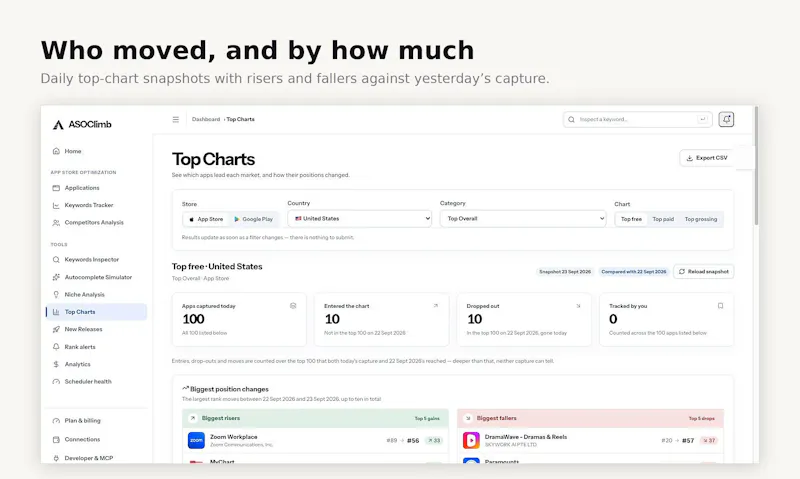The image size is (800, 479).
Task: Switch store to Google Play
Action: click(254, 219)
